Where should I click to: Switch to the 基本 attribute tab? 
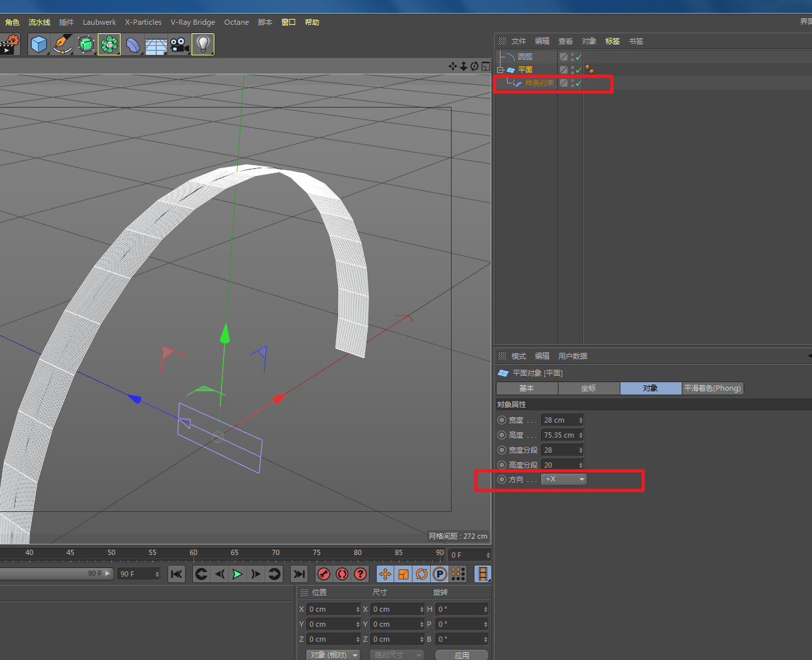point(527,388)
